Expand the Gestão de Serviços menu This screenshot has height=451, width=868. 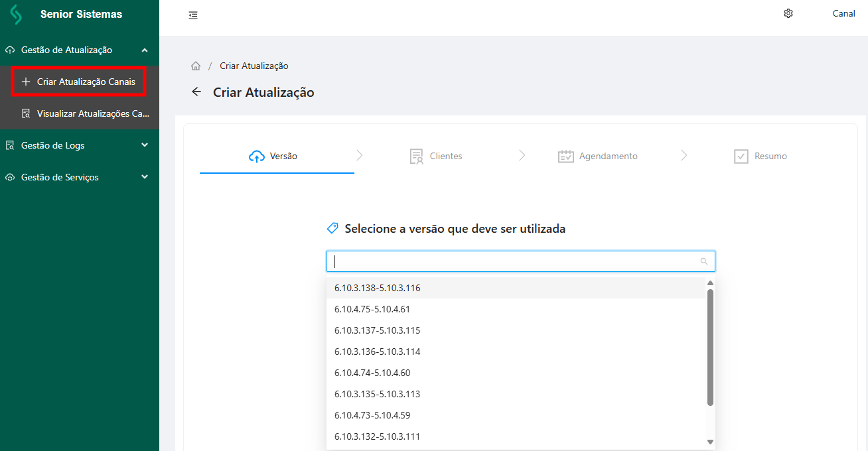pos(145,177)
